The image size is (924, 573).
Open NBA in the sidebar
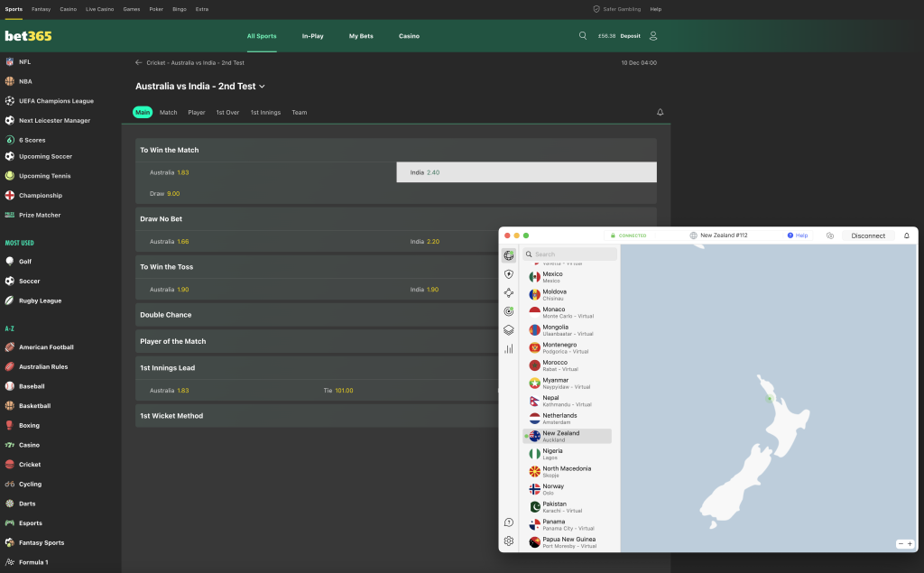25,81
